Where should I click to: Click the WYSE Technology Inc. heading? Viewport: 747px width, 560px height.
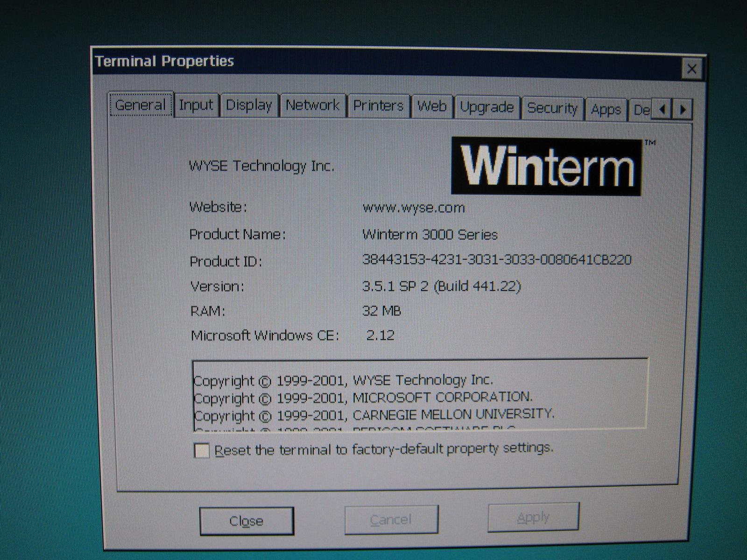coord(261,166)
